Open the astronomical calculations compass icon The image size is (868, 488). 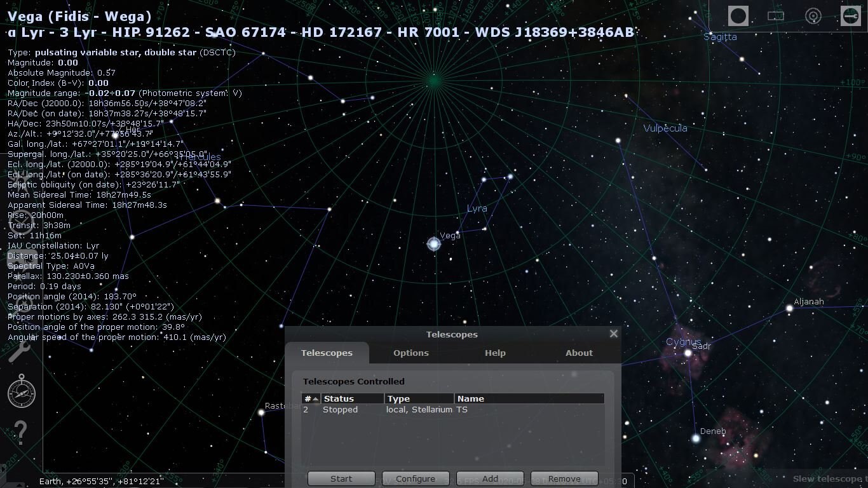pos(22,391)
